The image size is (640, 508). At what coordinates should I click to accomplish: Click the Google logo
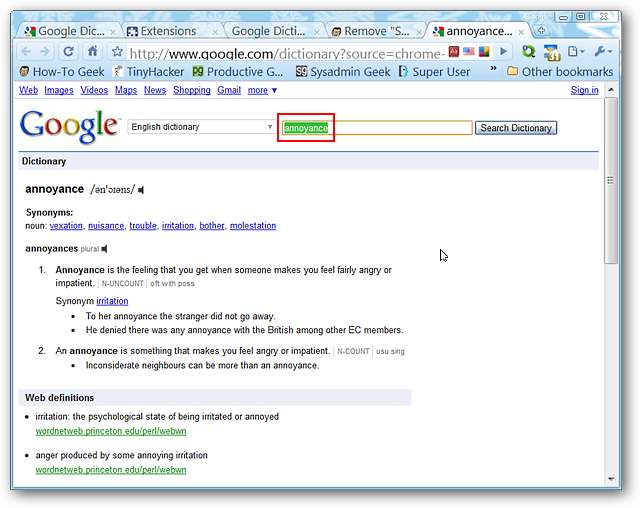point(69,126)
